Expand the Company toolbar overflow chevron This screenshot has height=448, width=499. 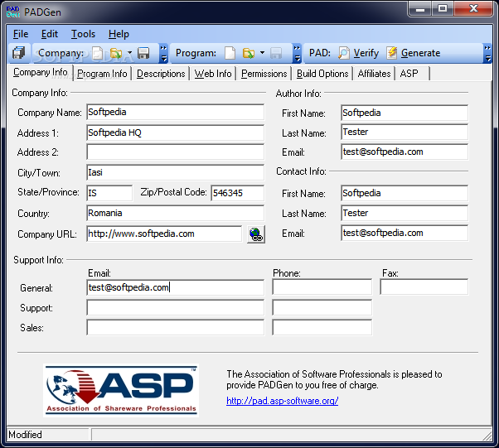click(163, 53)
